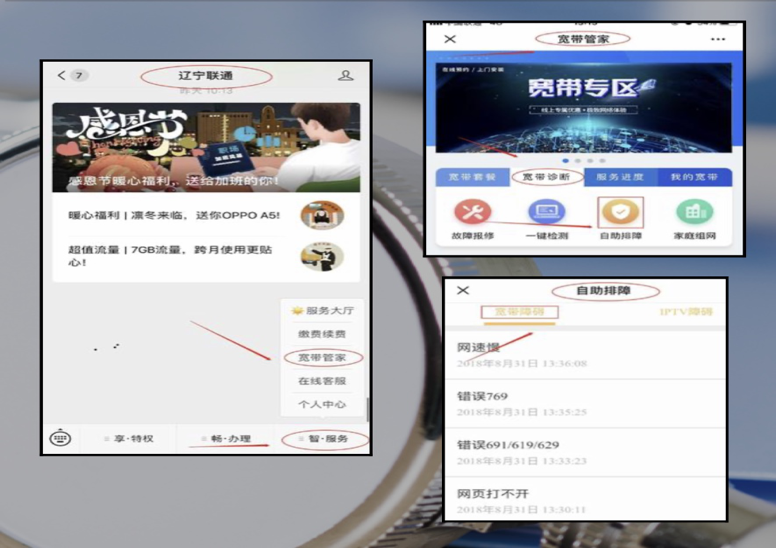Tap thumbnail beside the OPPO A5 article
Screen dimensions: 776x548
tap(322, 215)
